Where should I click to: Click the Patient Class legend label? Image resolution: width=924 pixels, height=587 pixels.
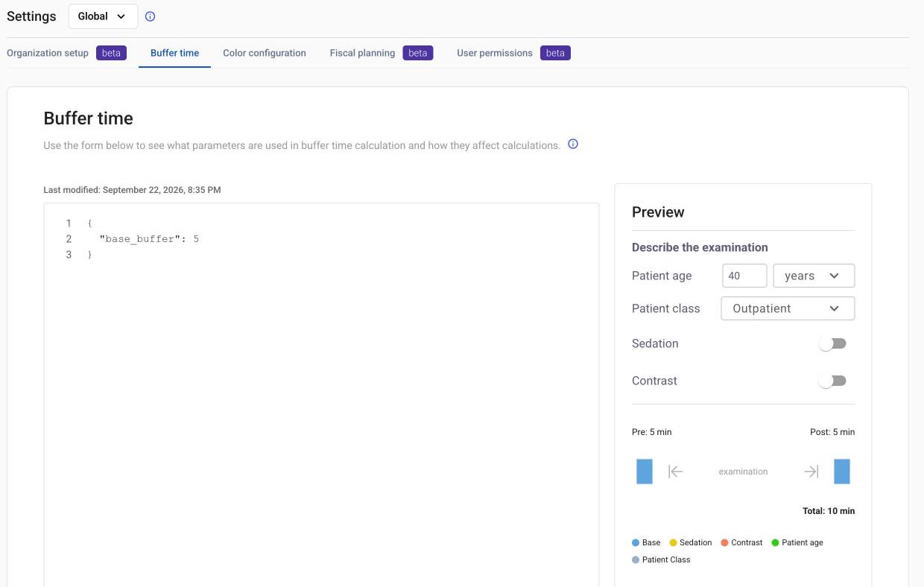(666, 560)
